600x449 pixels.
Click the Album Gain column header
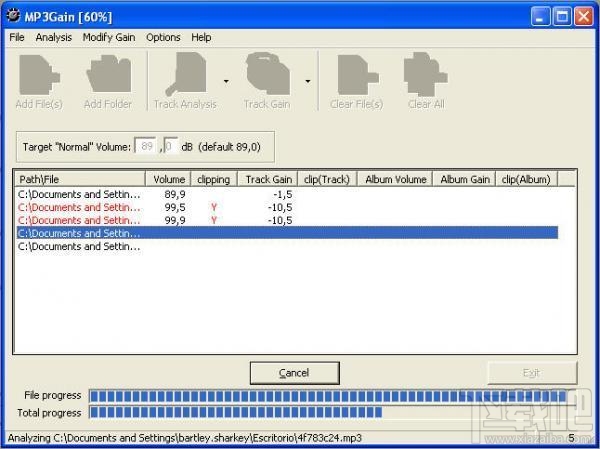click(x=464, y=179)
